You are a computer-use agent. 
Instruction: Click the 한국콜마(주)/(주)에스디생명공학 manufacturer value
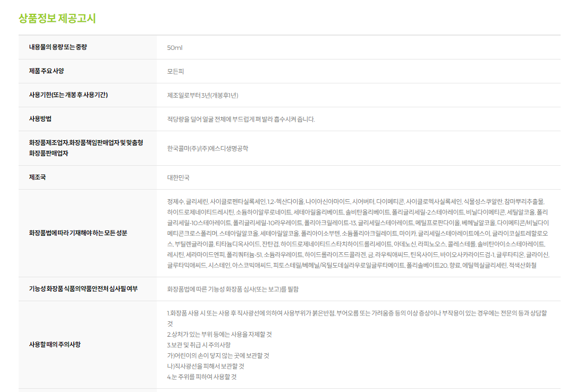[x=207, y=148]
